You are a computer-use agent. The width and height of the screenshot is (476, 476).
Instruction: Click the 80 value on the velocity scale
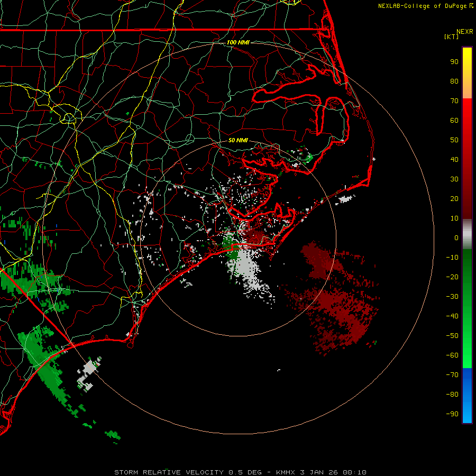454,81
